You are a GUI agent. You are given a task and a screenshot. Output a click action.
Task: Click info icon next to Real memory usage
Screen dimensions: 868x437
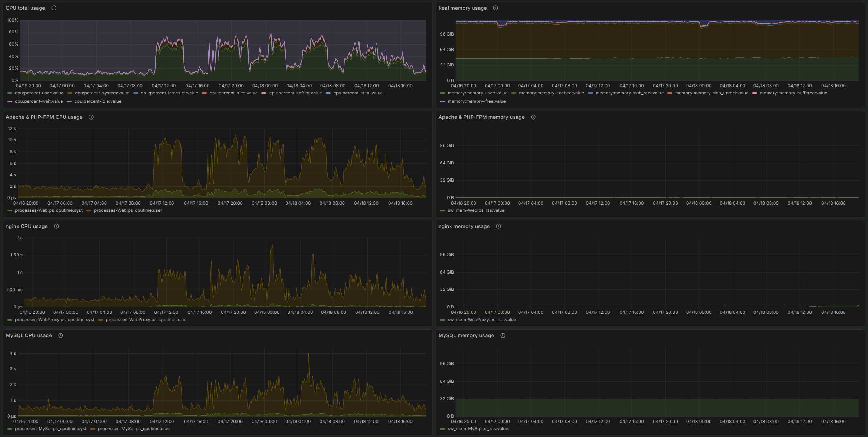click(496, 8)
